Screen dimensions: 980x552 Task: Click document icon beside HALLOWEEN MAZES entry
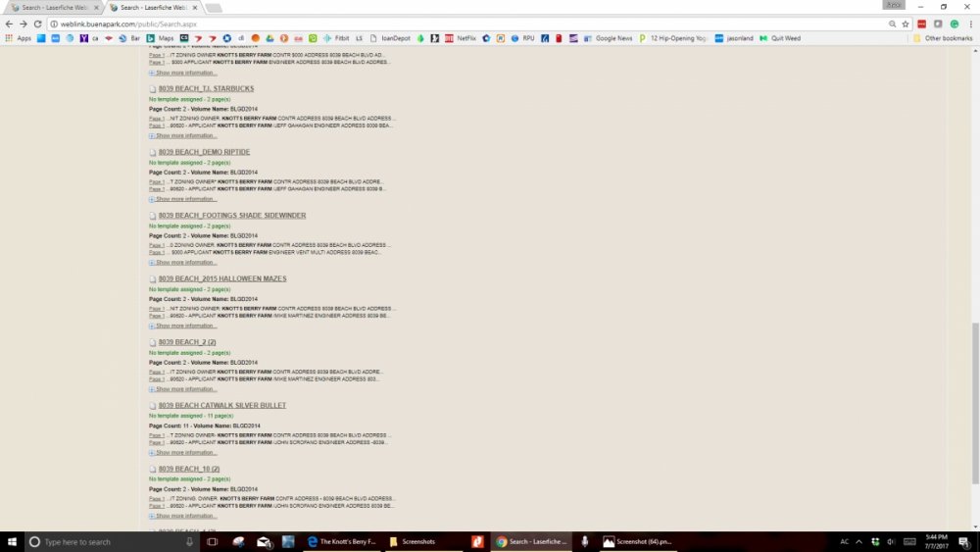pyautogui.click(x=152, y=279)
